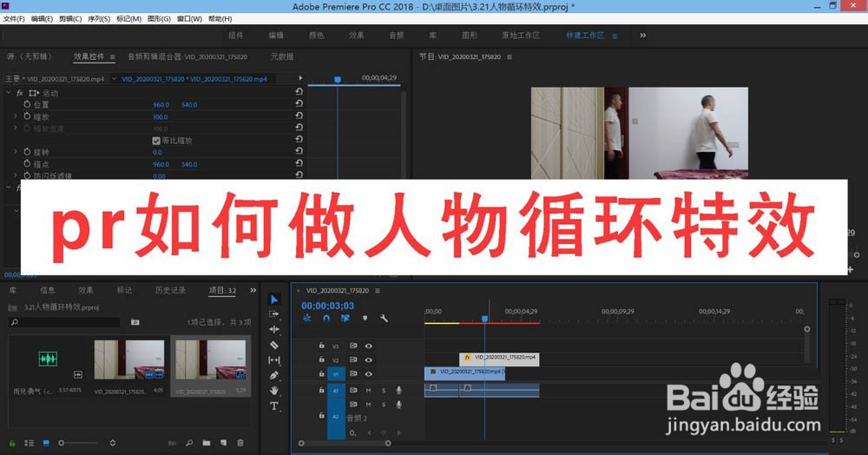
Task: Click the New Item icon in project panel
Action: click(223, 443)
